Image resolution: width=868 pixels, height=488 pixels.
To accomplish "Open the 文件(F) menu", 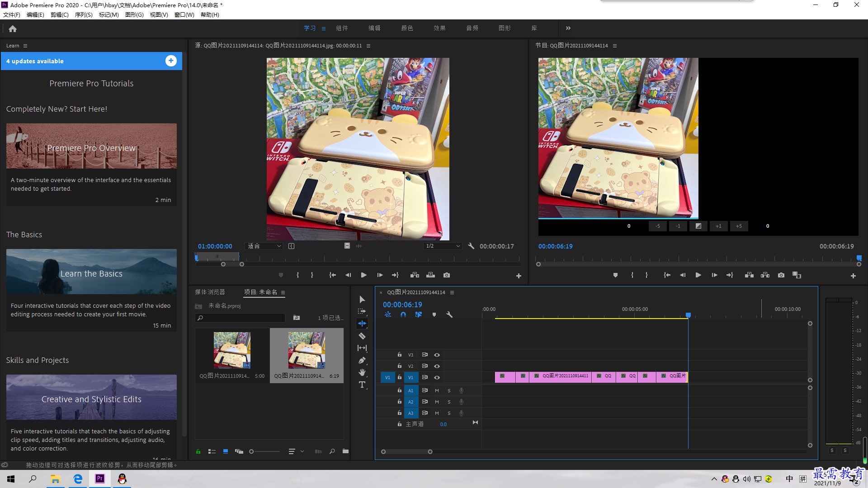I will pos(12,15).
